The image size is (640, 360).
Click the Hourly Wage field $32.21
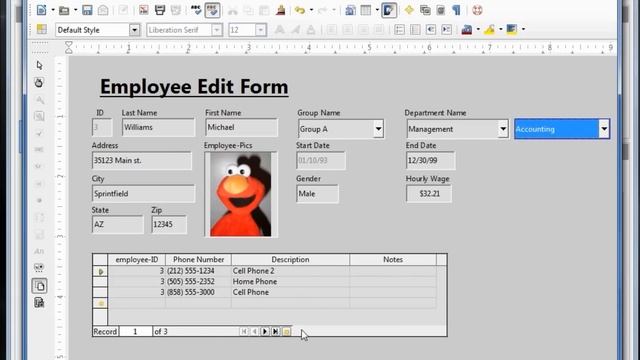tap(429, 193)
